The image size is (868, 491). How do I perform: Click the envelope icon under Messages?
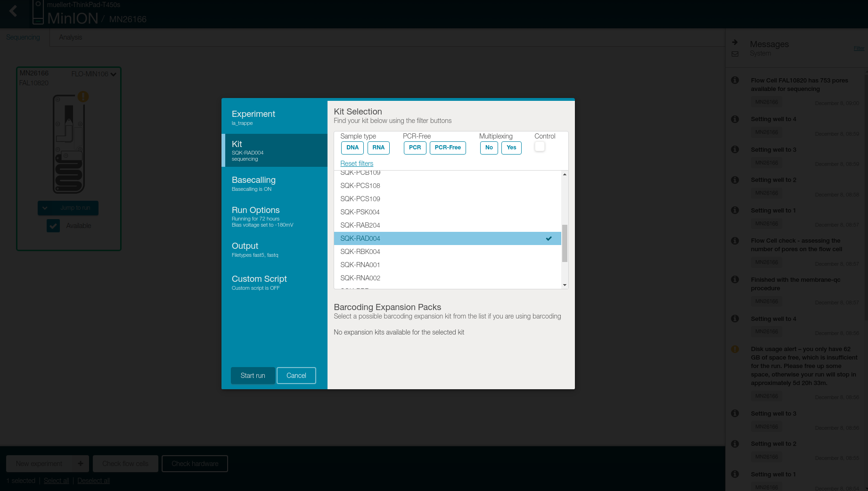(x=735, y=54)
